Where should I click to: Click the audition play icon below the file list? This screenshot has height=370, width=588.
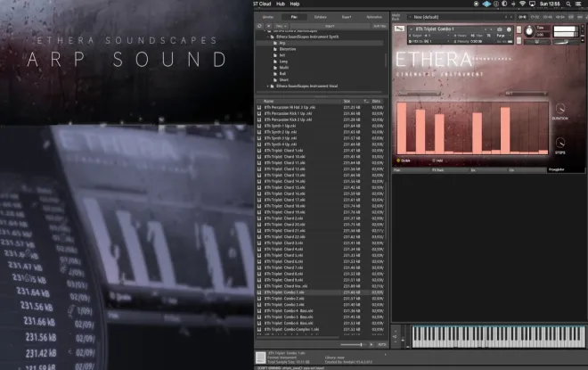point(372,344)
